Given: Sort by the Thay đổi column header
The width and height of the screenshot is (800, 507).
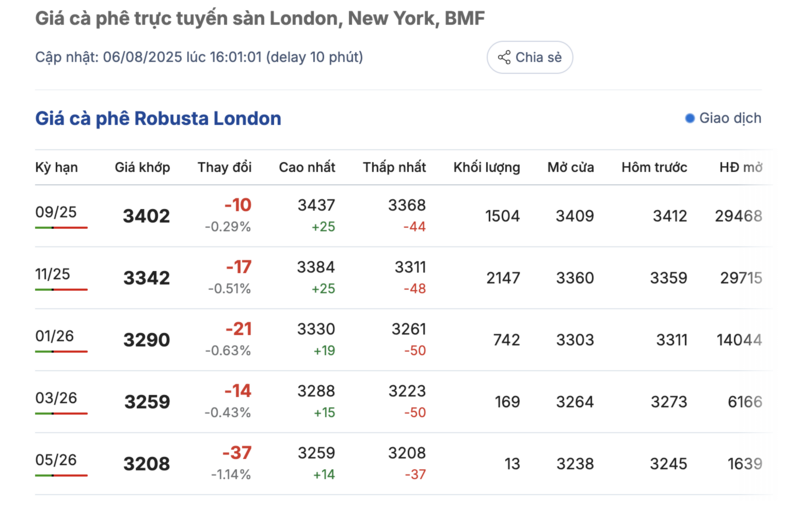Looking at the screenshot, I should click(x=224, y=167).
